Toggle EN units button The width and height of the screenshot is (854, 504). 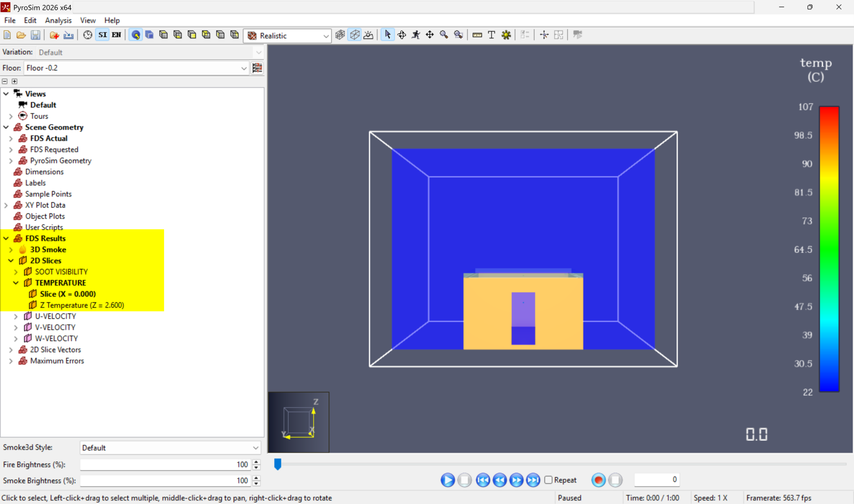[116, 35]
